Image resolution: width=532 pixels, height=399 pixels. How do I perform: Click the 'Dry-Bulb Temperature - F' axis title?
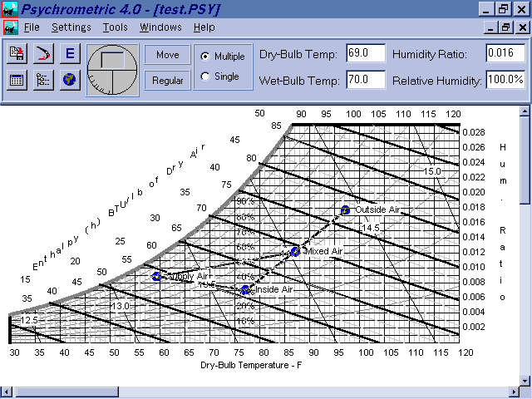click(251, 365)
